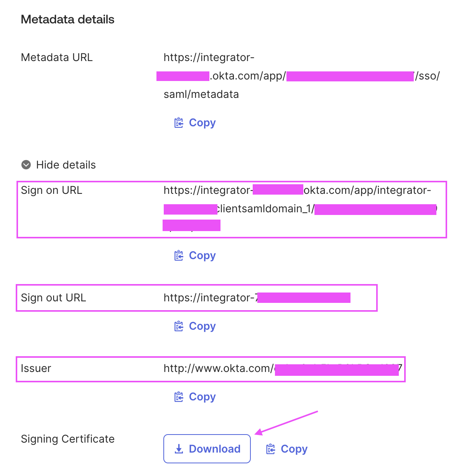This screenshot has width=464, height=476.
Task: Click the clipboard icon next to Signing Certificate Download
Action: pos(271,448)
